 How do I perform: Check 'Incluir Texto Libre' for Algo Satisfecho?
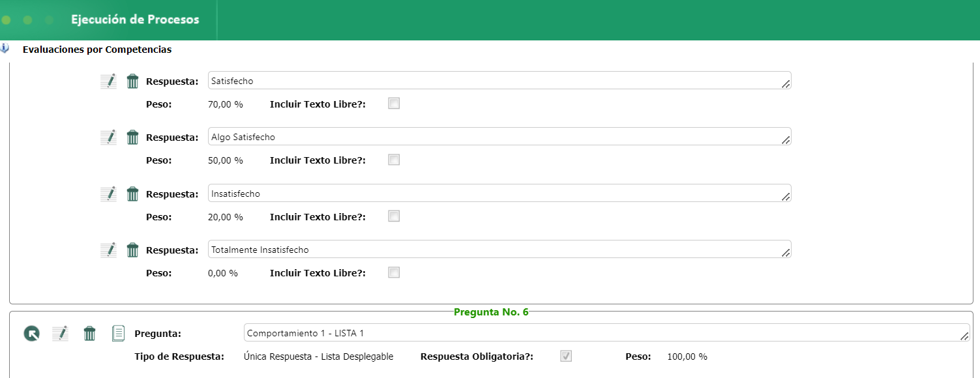(x=394, y=160)
